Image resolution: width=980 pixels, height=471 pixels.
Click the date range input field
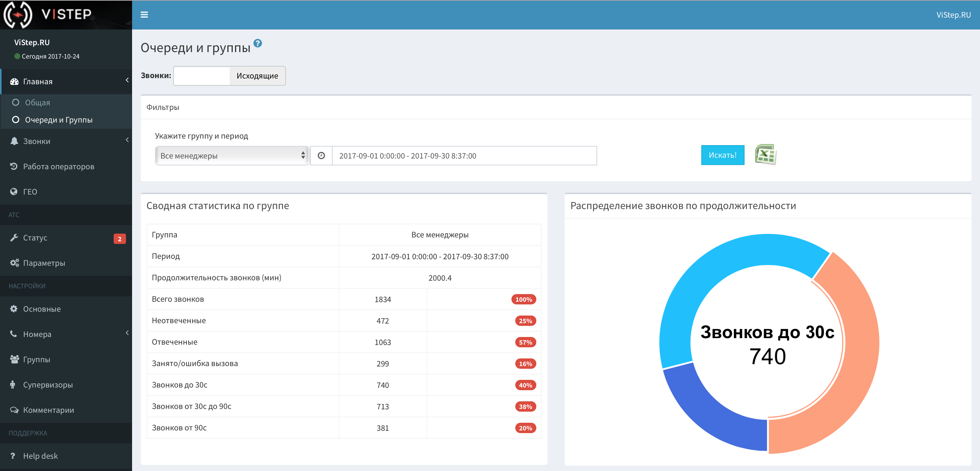(x=464, y=155)
